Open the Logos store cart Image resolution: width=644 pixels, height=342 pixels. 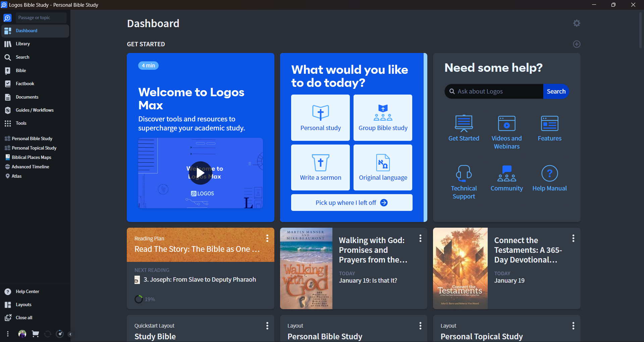[x=35, y=334]
